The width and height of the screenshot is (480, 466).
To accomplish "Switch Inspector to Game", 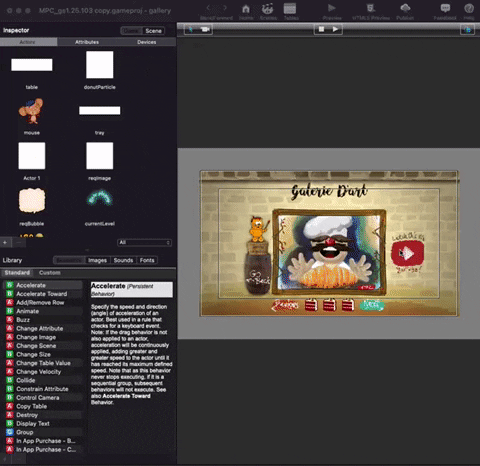I will [x=131, y=31].
